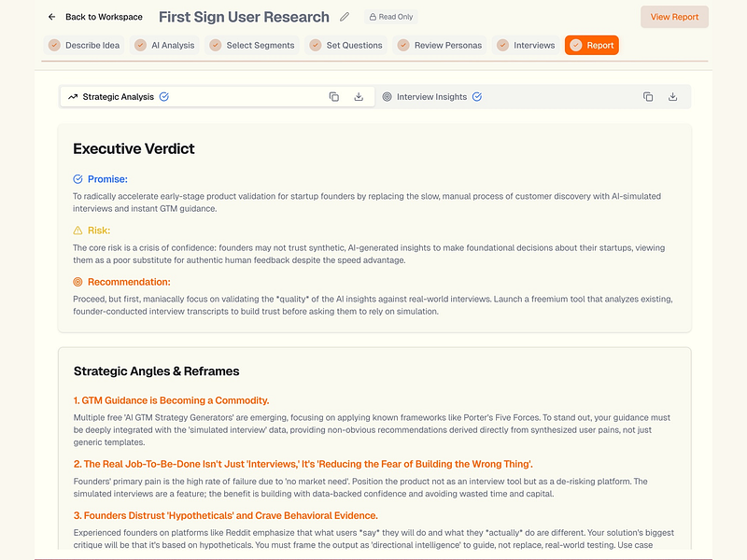Click paragraph starting 'Multiple free AI GTM'
Screen dimensions: 747x560
372,429
